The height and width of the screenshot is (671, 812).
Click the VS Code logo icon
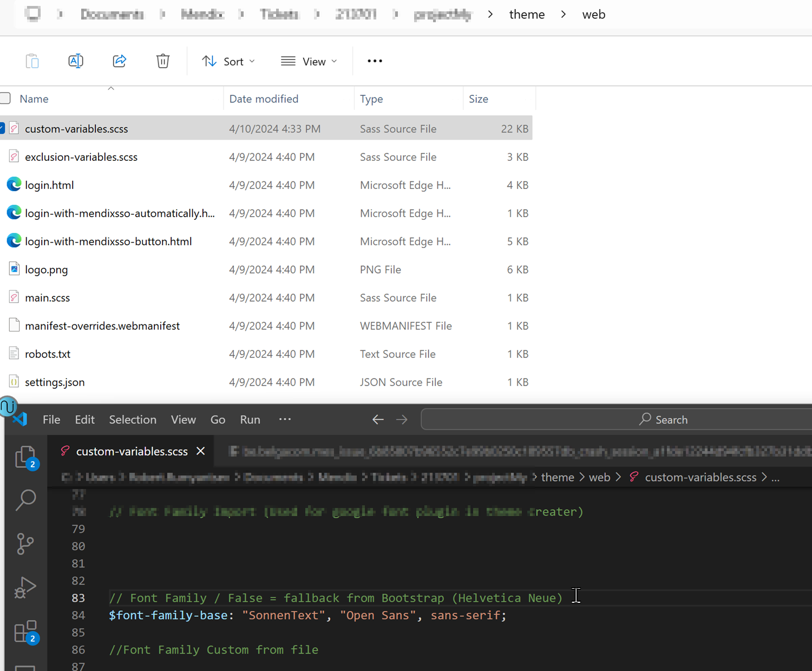[21, 419]
